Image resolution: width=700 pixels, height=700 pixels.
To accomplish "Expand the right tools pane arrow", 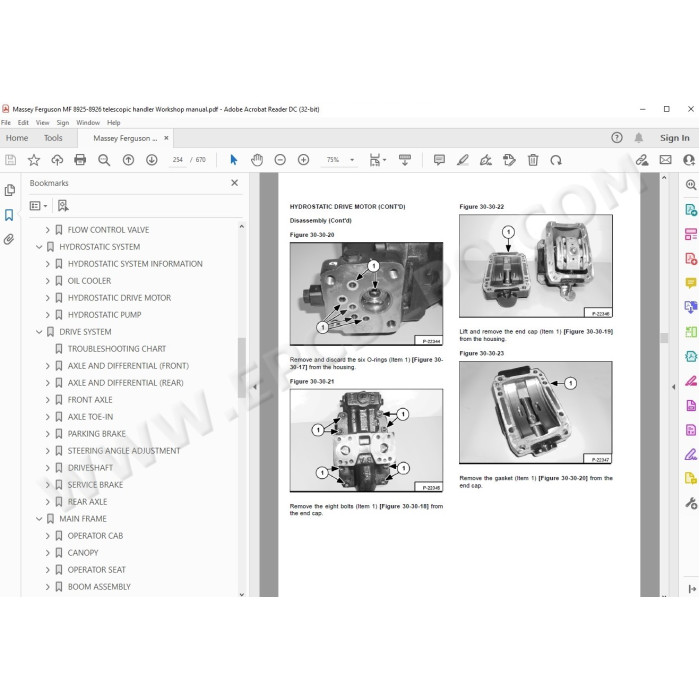I will pyautogui.click(x=673, y=387).
